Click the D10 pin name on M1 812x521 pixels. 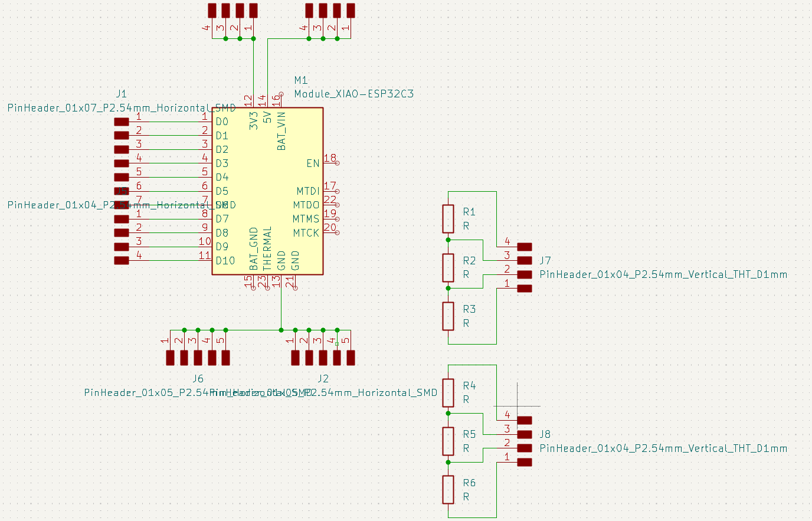[x=225, y=261]
